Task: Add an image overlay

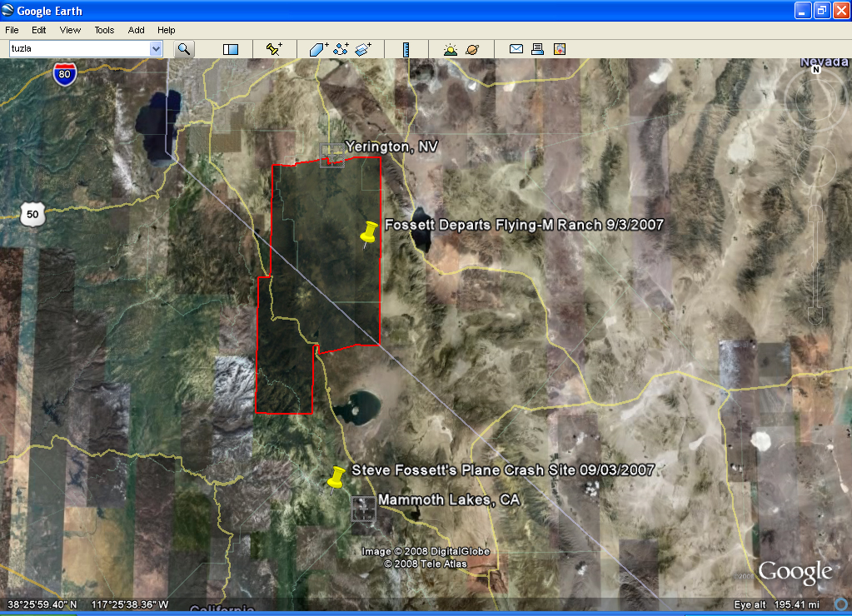Action: [x=363, y=50]
